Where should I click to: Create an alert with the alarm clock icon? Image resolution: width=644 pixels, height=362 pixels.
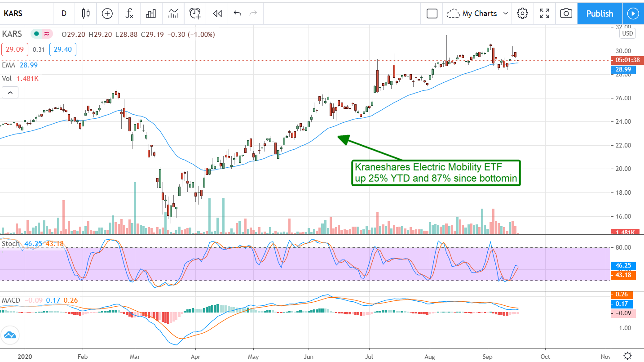click(x=195, y=13)
